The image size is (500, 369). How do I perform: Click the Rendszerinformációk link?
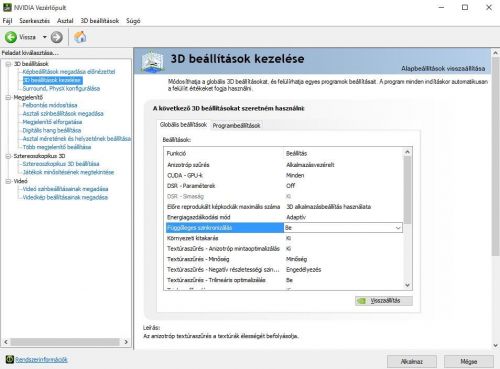point(41,360)
